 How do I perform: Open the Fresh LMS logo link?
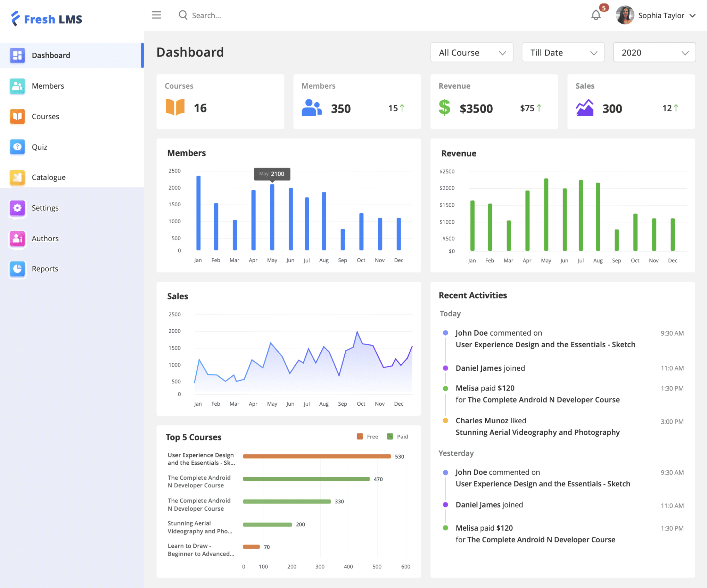46,19
